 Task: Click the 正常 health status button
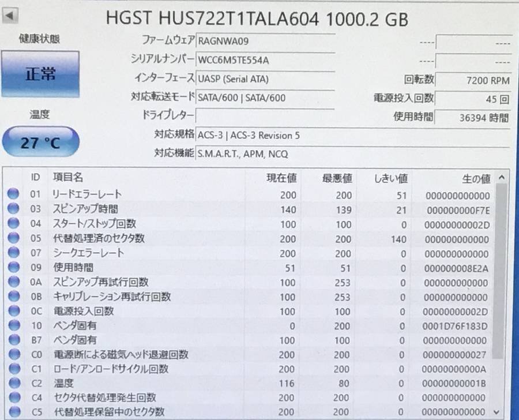40,74
